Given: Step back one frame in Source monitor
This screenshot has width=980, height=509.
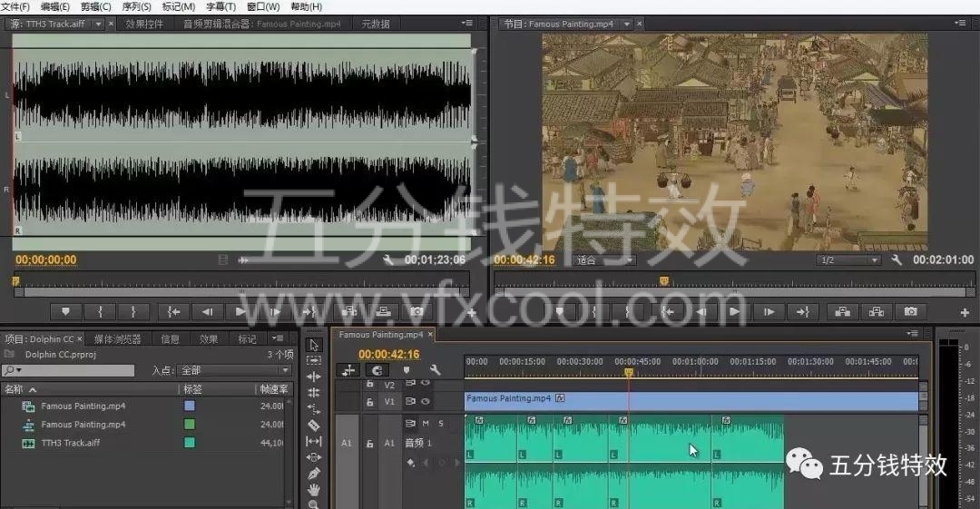Looking at the screenshot, I should coord(207,311).
